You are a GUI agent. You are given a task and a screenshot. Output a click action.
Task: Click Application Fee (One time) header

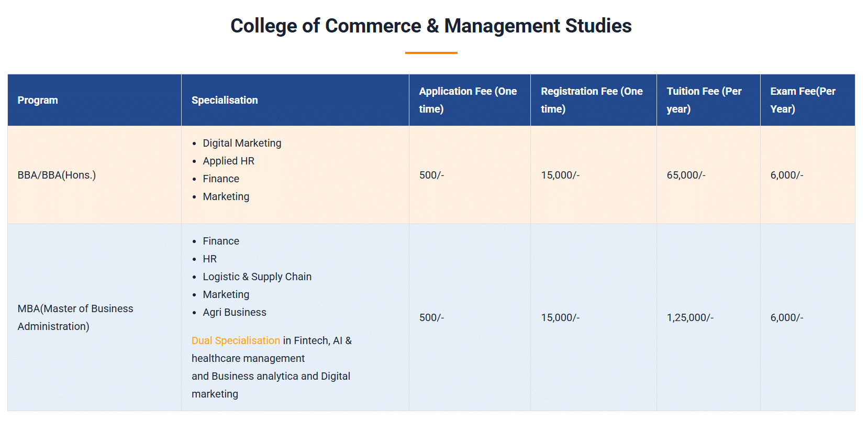pyautogui.click(x=468, y=100)
